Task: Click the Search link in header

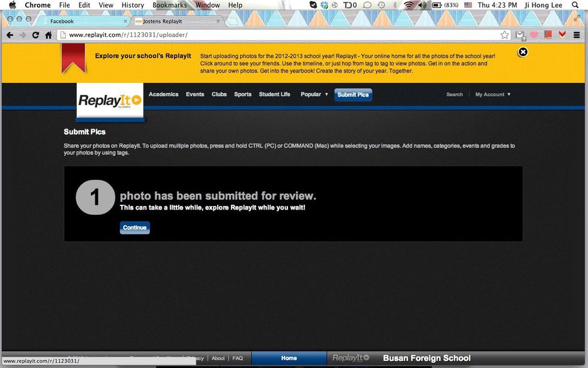Action: click(x=454, y=94)
